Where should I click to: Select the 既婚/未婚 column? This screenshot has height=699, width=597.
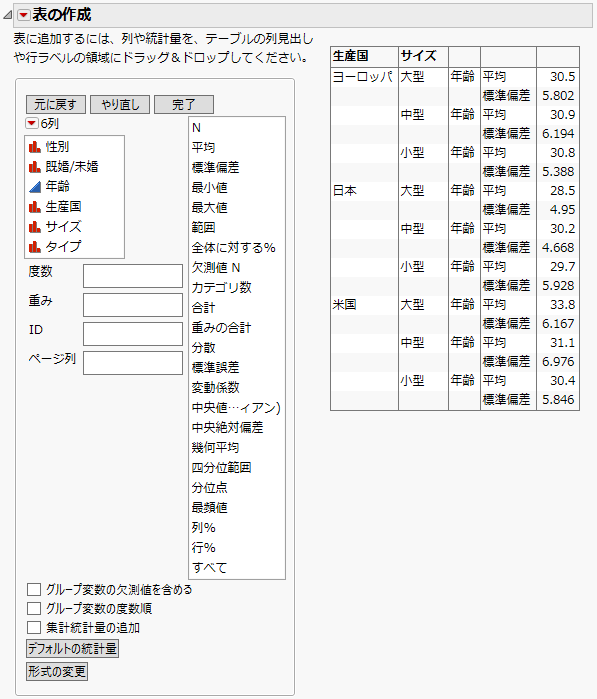pos(74,167)
